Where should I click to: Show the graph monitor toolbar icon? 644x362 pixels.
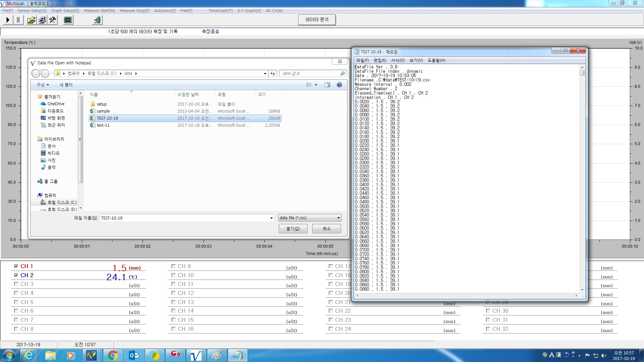68,20
